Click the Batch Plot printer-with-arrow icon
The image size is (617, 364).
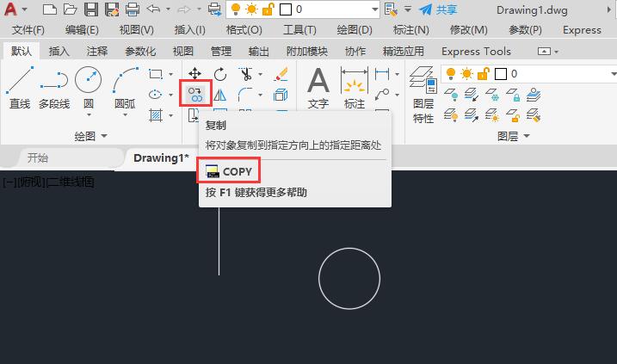click(x=215, y=9)
